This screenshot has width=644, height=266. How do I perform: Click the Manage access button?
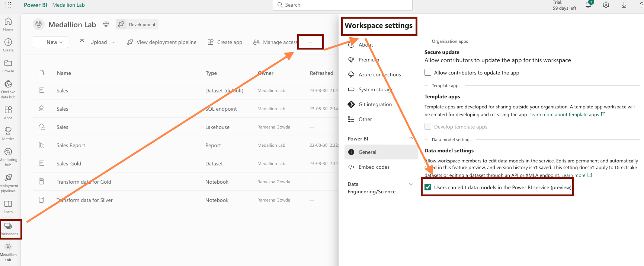(x=275, y=42)
